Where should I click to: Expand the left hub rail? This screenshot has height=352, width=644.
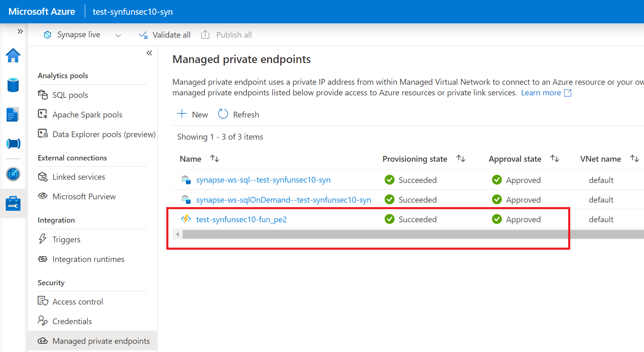20,32
